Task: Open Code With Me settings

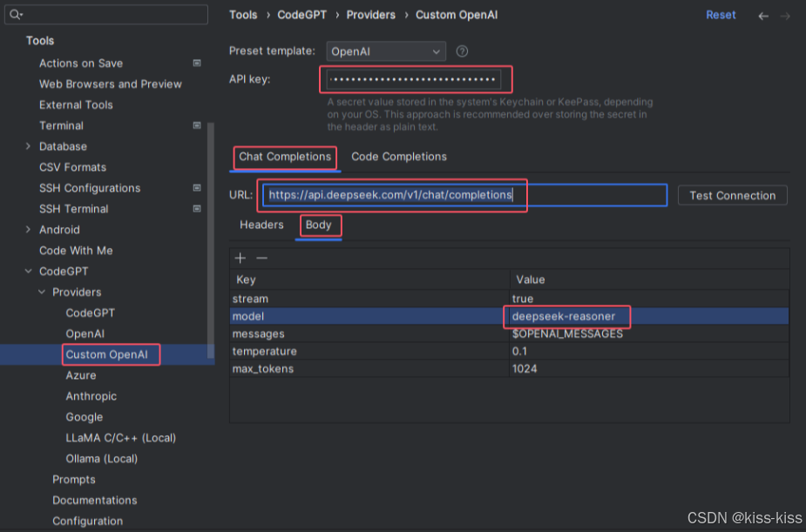Action: pyautogui.click(x=76, y=250)
